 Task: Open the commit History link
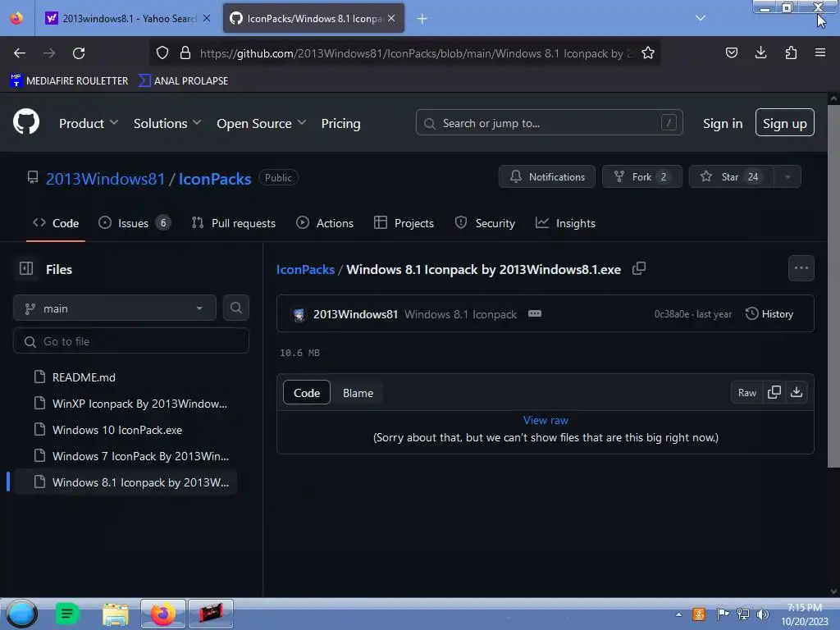(x=769, y=314)
